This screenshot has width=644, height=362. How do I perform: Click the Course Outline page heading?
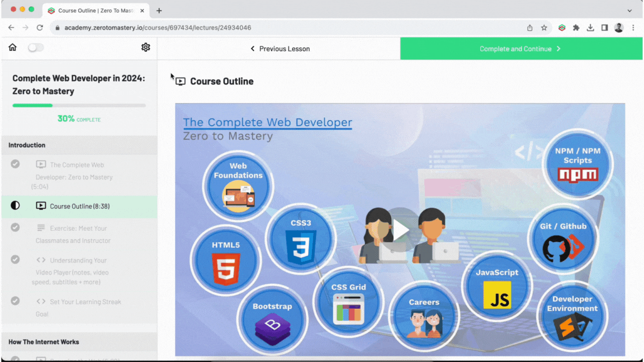point(222,81)
